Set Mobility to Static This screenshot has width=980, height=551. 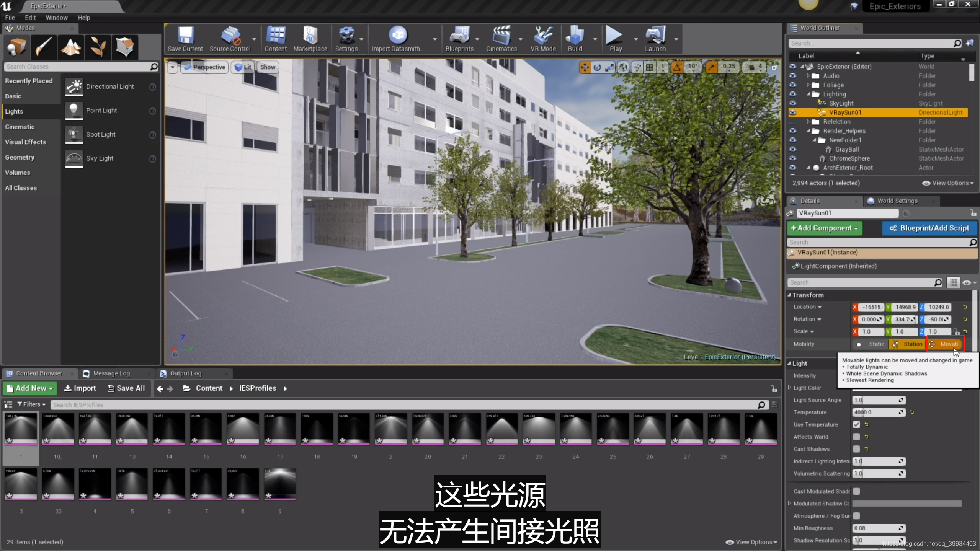point(871,344)
